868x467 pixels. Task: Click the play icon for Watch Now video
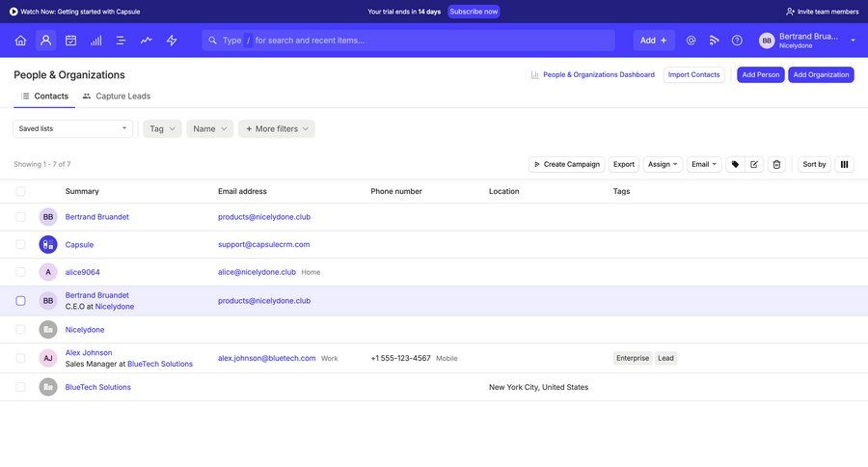[x=14, y=12]
